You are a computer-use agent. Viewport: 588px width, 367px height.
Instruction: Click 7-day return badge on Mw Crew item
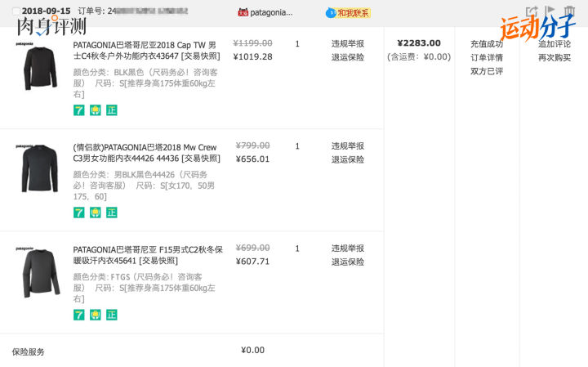coord(78,213)
